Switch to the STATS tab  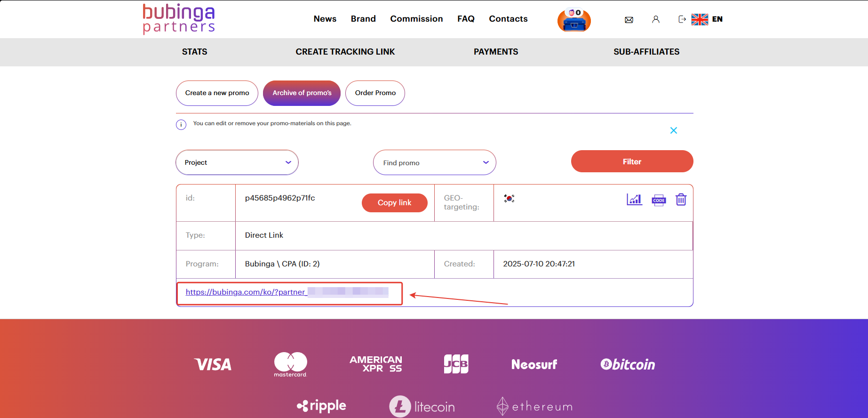pyautogui.click(x=195, y=52)
